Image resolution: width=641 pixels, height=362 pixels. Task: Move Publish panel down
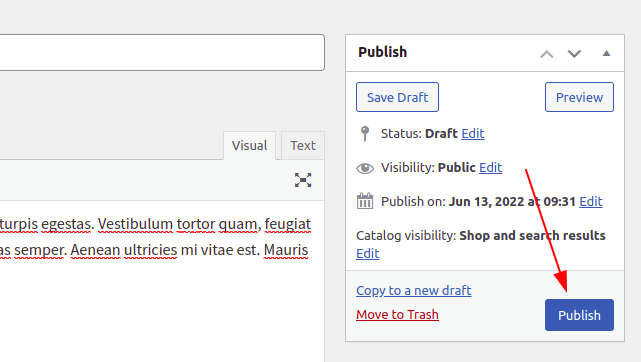tap(574, 54)
